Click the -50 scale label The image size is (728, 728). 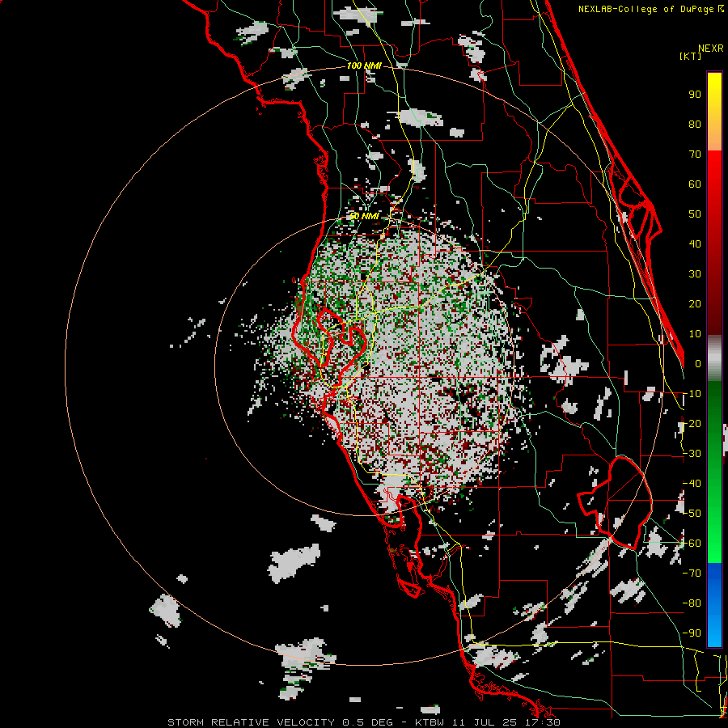692,513
